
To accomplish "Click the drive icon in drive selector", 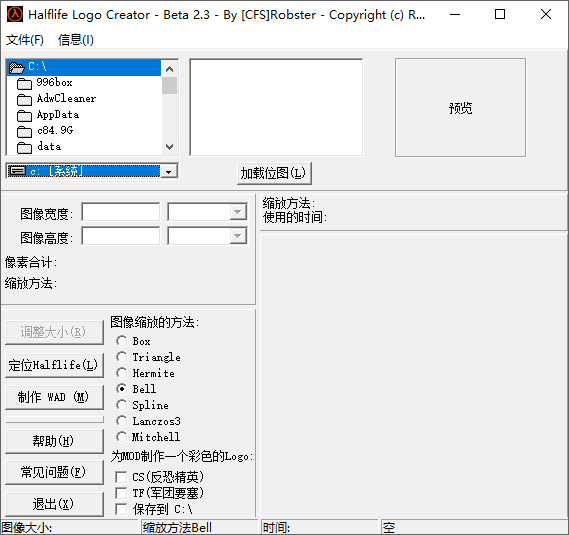I will (17, 171).
